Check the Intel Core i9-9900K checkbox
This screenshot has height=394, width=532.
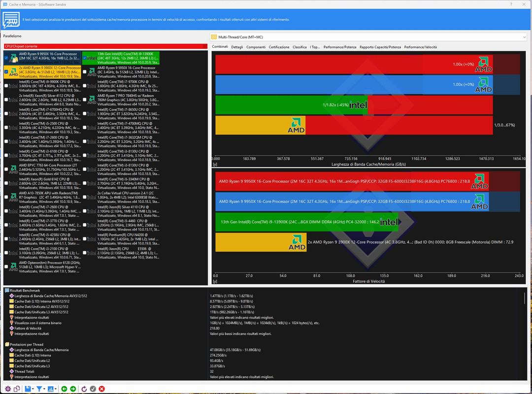[6, 86]
